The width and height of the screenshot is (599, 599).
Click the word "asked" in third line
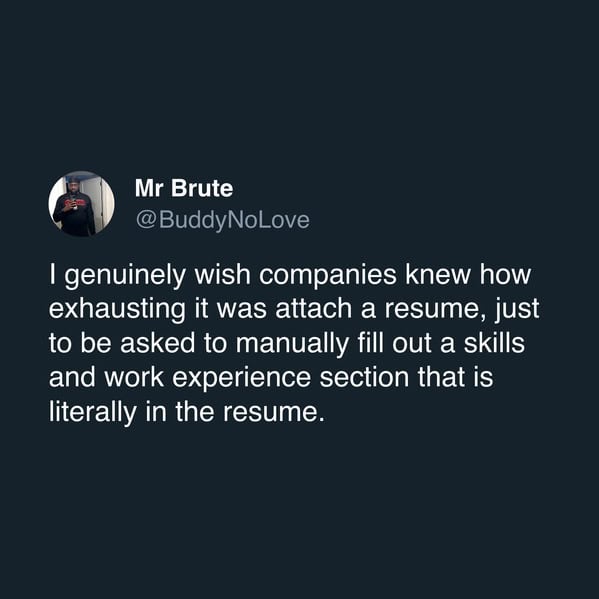[x=157, y=343]
